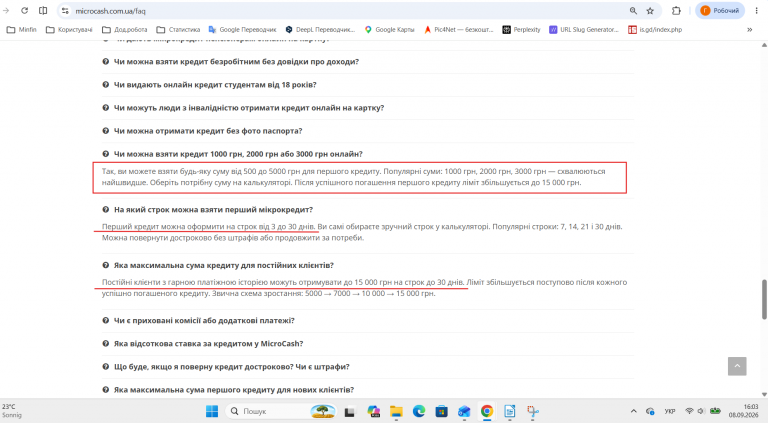The width and height of the screenshot is (768, 423).
Task: Click the scrollbar down arrow
Action: coord(764,394)
